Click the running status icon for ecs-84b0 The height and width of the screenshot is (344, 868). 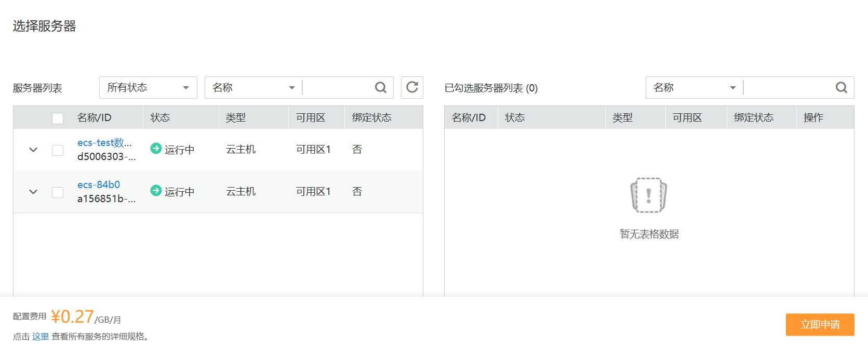point(156,191)
